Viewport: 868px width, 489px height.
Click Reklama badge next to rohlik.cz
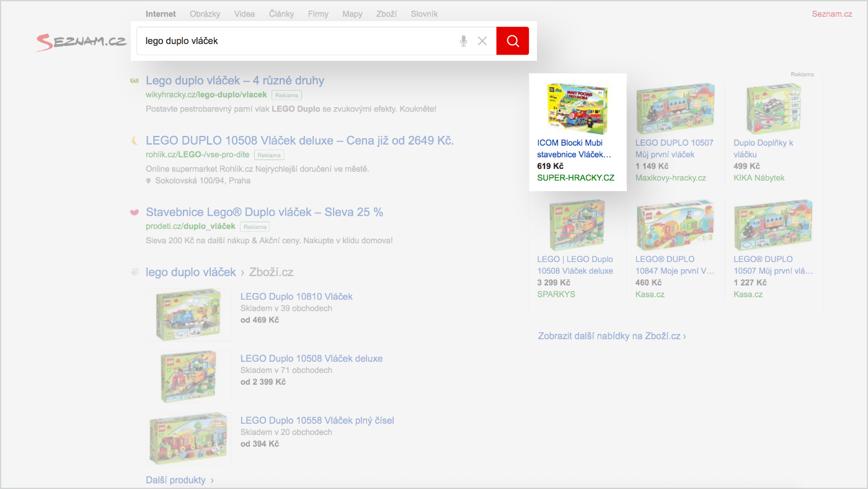269,155
